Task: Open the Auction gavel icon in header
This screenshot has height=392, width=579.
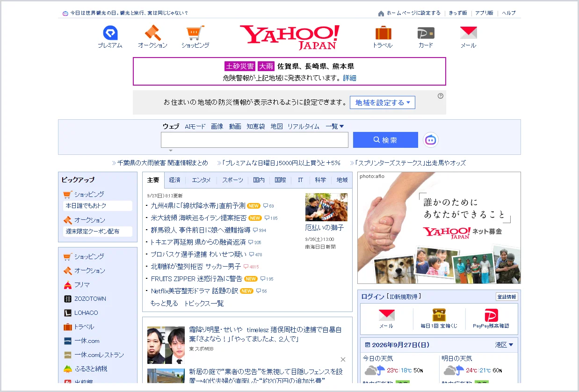Action: tap(152, 33)
